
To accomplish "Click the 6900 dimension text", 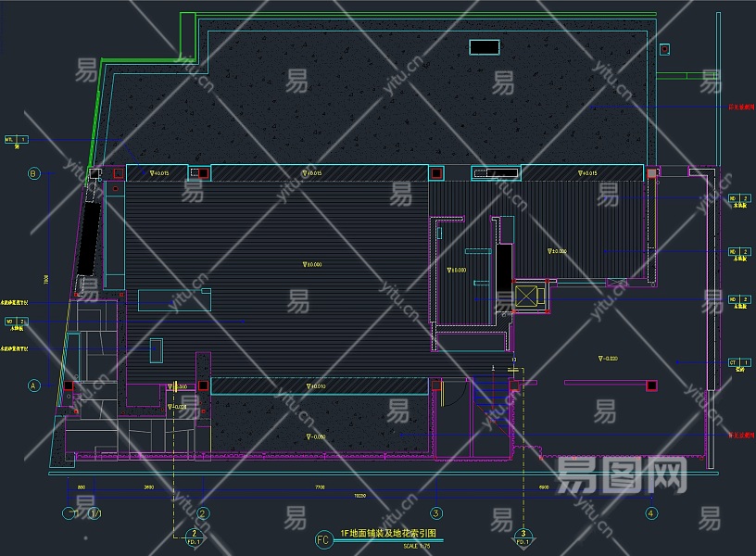I will click(x=543, y=487).
